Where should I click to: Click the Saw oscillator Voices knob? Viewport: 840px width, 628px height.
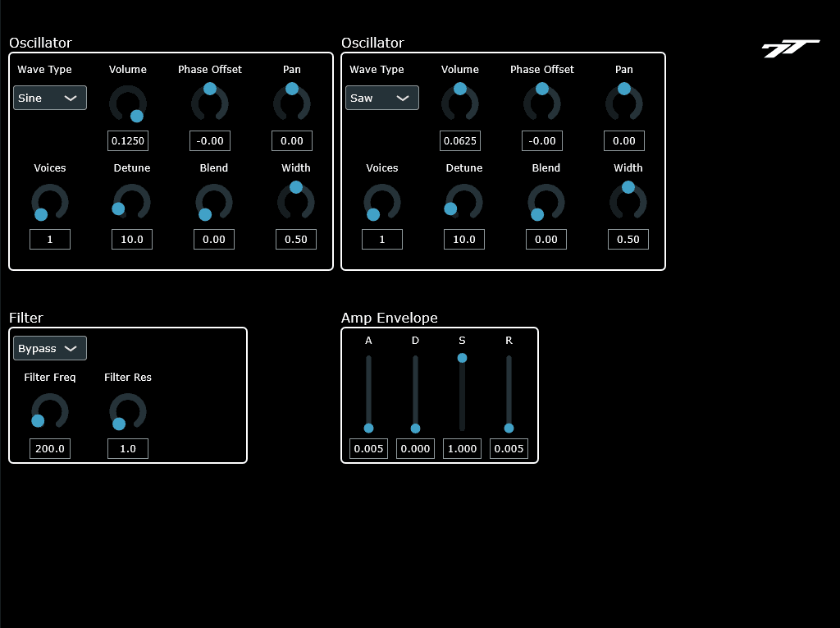(382, 202)
